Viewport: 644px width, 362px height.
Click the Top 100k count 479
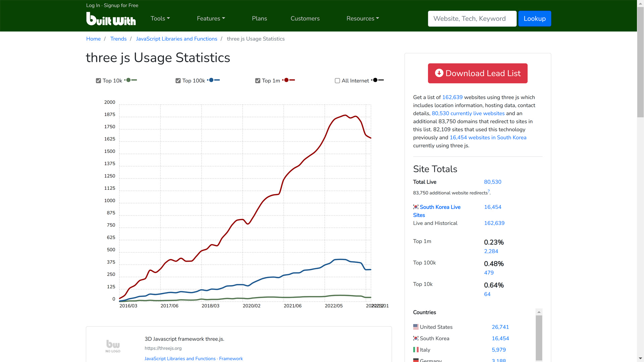(x=489, y=273)
